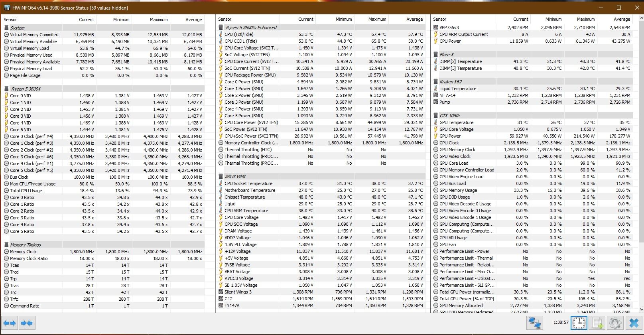This screenshot has width=644, height=335.
Task: Select the Physical Memory Load row
Action: tap(103, 69)
